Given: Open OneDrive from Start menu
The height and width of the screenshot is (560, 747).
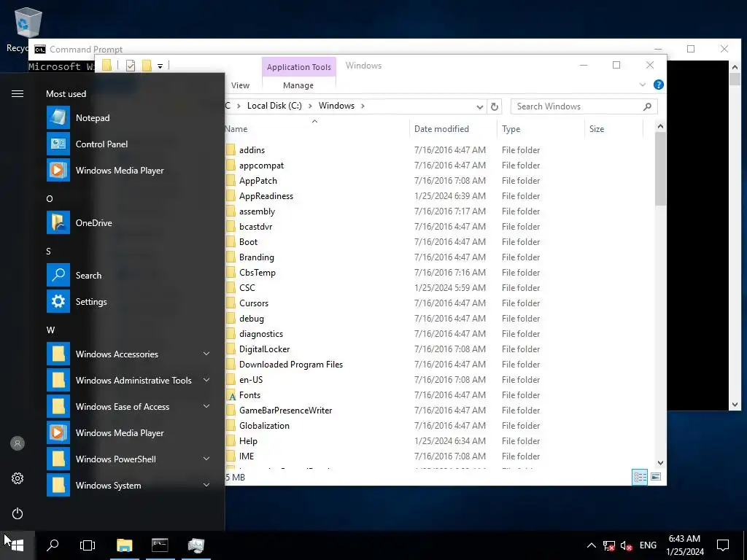Looking at the screenshot, I should click(128, 222).
